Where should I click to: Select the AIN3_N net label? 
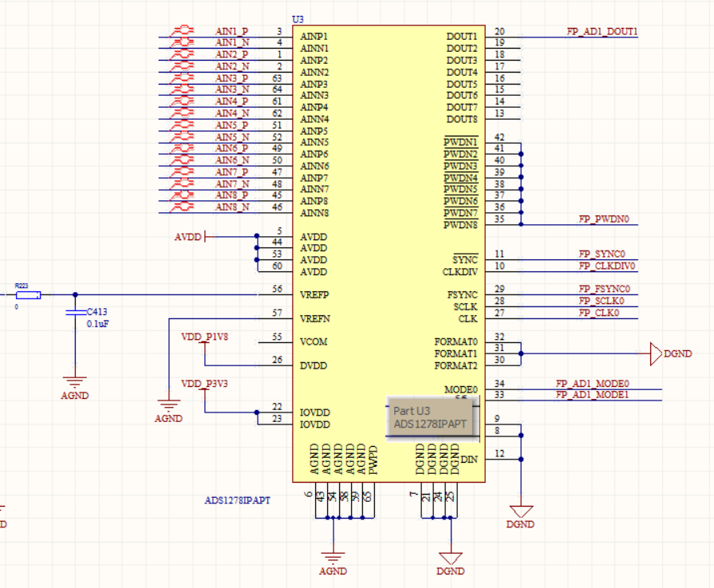pos(232,89)
